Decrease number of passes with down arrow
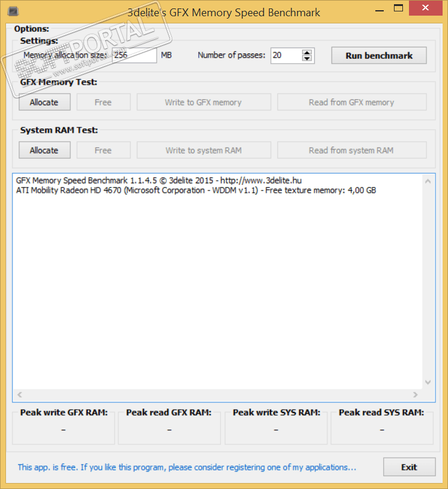 click(x=307, y=59)
